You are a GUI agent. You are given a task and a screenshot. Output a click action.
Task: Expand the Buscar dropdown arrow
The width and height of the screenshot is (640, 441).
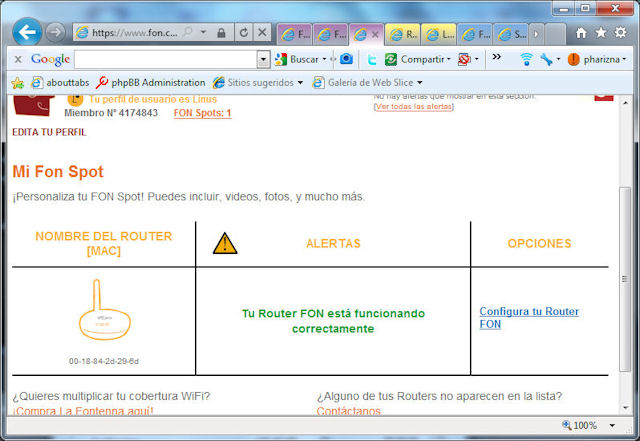tap(324, 59)
